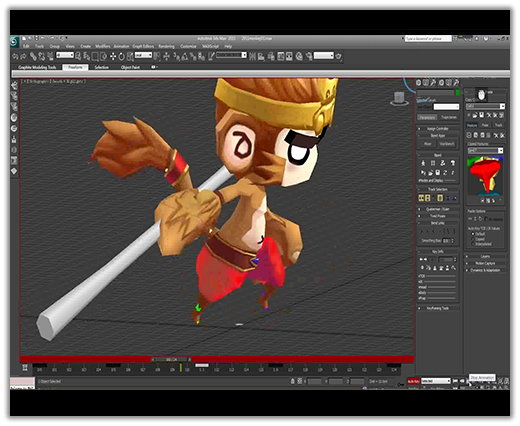The image size is (520, 426).
Task: Expand the Keyframing Tools rollout
Action: pyautogui.click(x=438, y=308)
